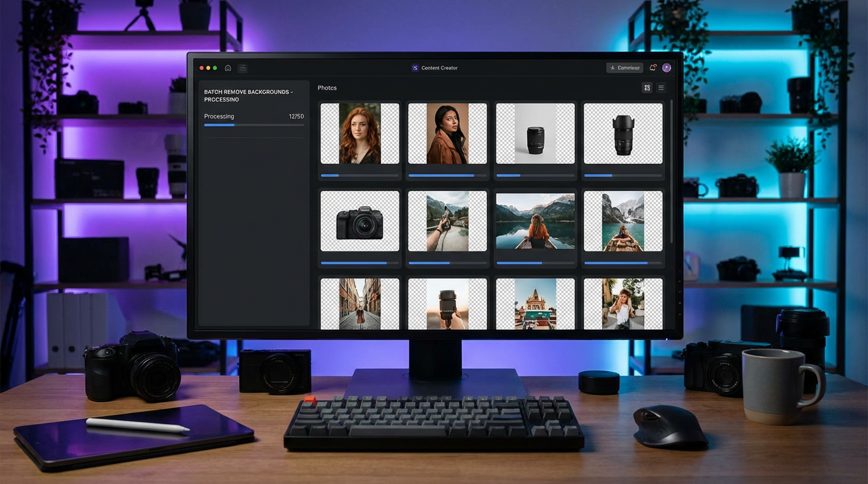
Task: Click the 12/50 processing counter
Action: pos(296,116)
